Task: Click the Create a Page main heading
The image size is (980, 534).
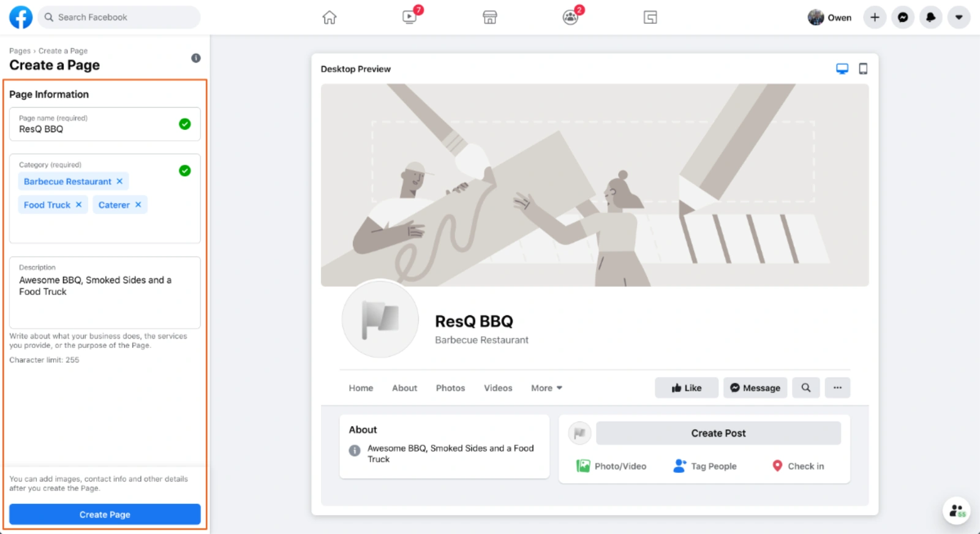Action: 55,66
